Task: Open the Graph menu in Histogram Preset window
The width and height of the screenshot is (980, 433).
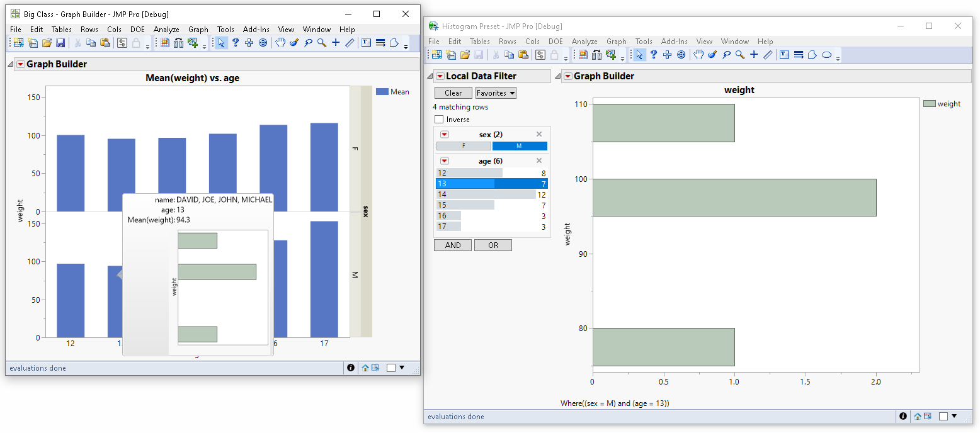Action: 617,42
